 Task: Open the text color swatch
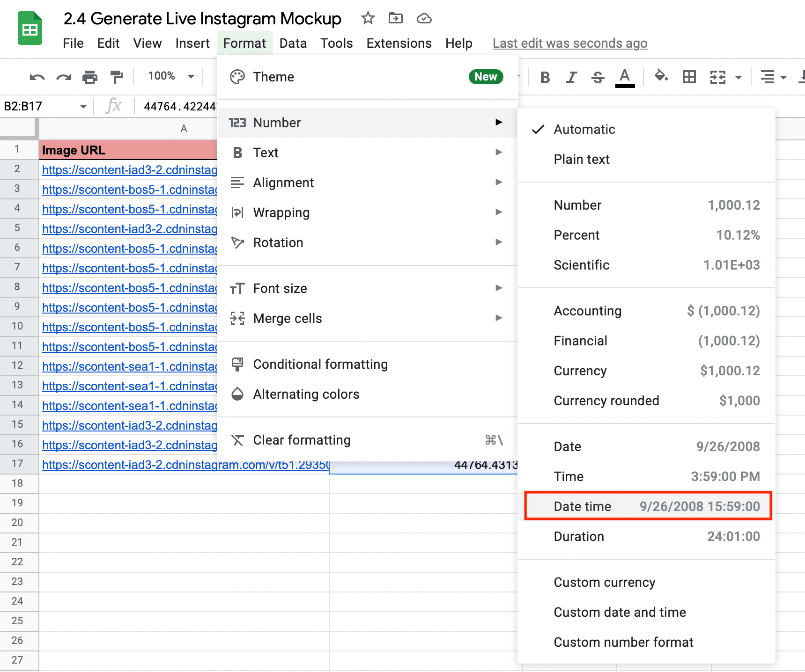pyautogui.click(x=624, y=77)
